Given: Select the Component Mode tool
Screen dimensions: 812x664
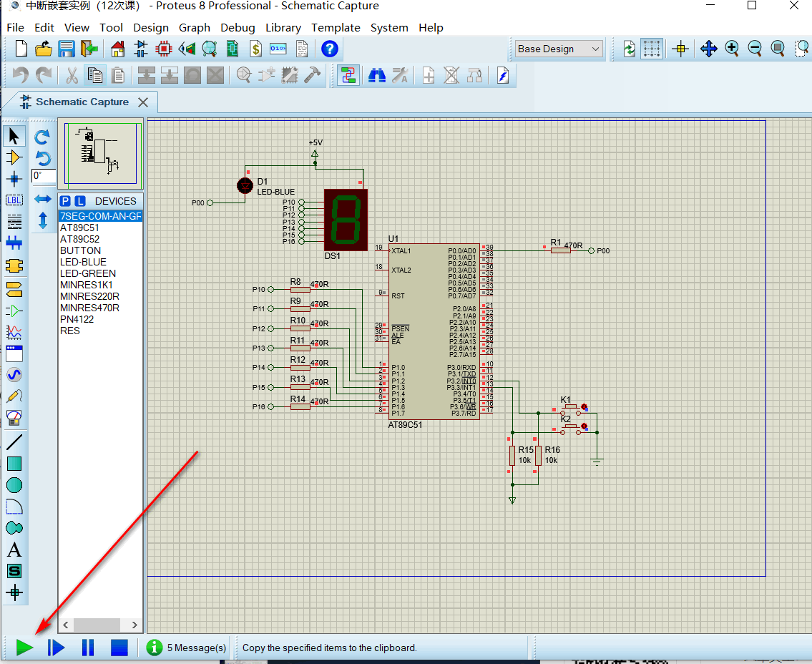Looking at the screenshot, I should (14, 157).
